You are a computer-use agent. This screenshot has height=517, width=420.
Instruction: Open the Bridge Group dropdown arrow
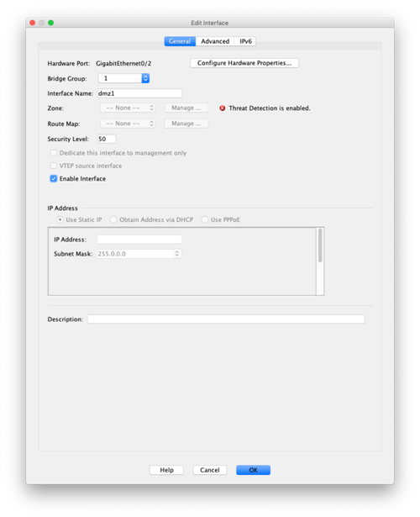(145, 78)
